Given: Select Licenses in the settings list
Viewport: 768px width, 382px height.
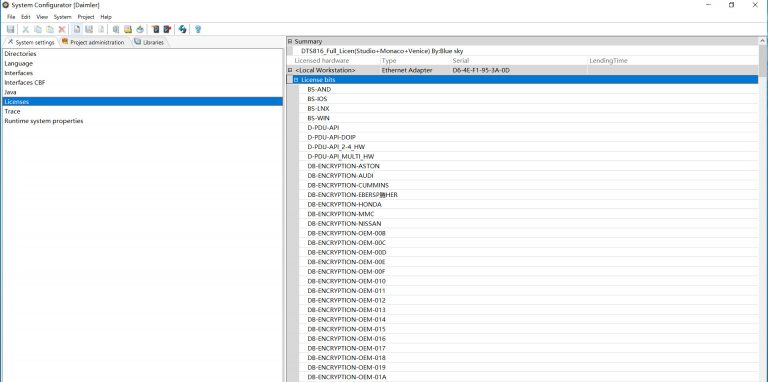Looking at the screenshot, I should coord(142,102).
